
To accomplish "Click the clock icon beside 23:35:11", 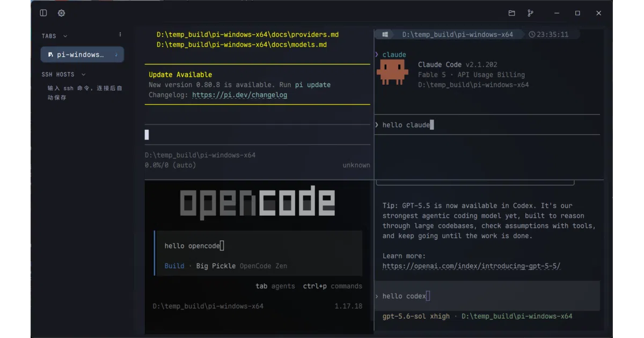I will pyautogui.click(x=532, y=34).
